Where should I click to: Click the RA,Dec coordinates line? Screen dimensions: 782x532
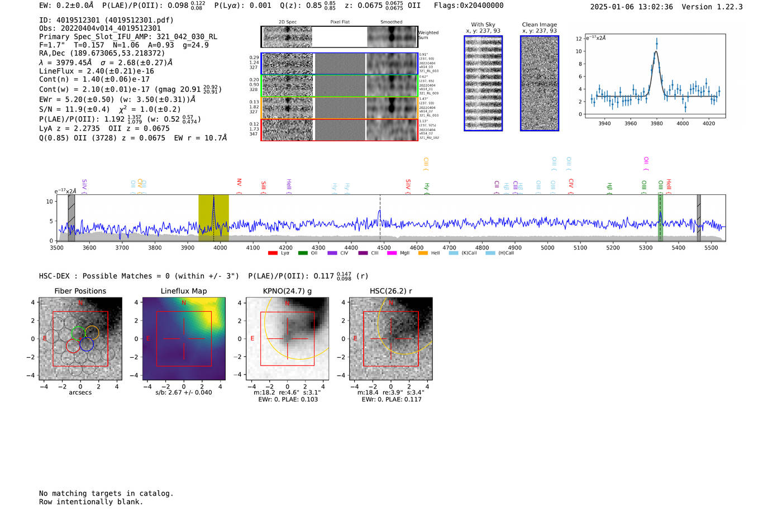(x=102, y=54)
